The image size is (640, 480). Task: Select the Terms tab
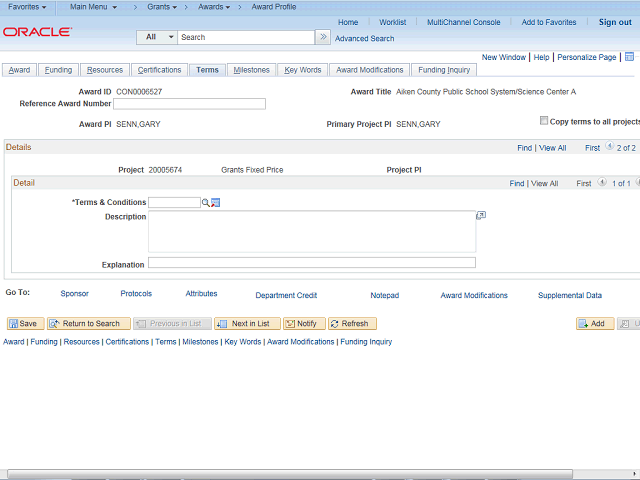click(207, 70)
